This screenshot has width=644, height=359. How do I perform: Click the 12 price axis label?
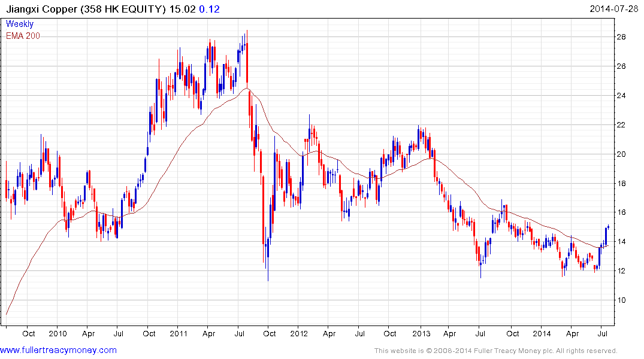point(621,271)
